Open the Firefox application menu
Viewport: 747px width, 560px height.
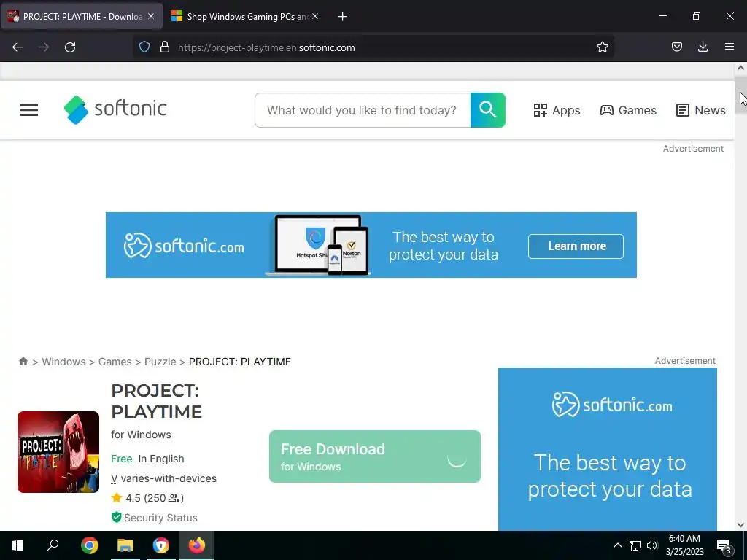pos(729,47)
